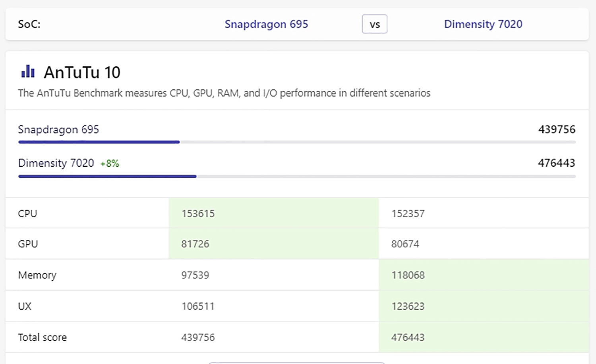This screenshot has height=364, width=596.
Task: Select total score 439756 in table
Action: (198, 337)
